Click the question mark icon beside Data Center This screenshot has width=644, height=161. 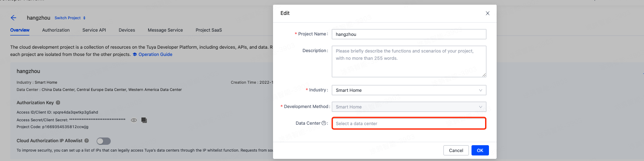tap(324, 123)
